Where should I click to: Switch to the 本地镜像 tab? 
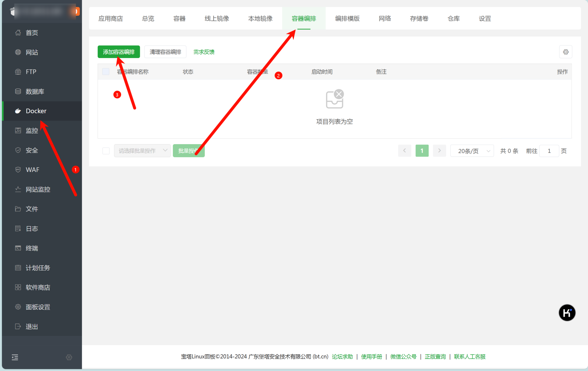coord(260,18)
